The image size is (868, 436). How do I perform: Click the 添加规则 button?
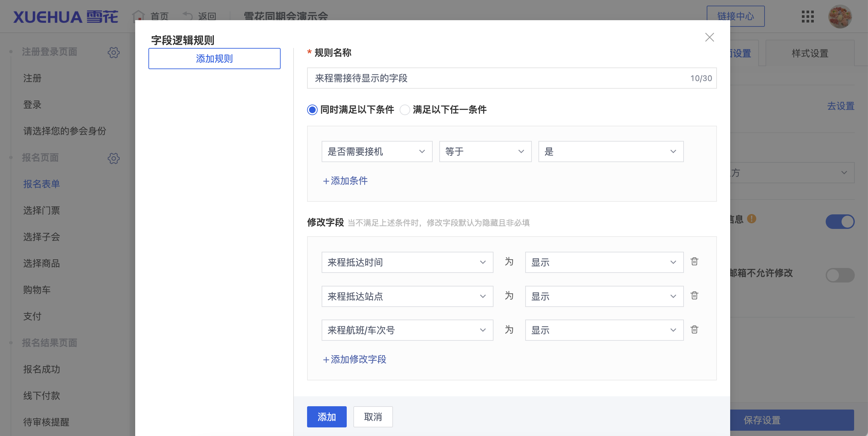click(x=214, y=58)
